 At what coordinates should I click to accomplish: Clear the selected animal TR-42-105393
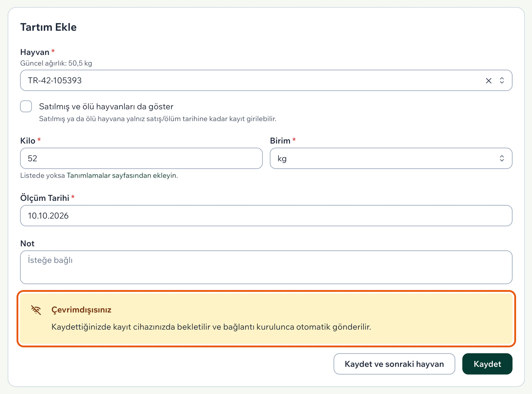[489, 81]
